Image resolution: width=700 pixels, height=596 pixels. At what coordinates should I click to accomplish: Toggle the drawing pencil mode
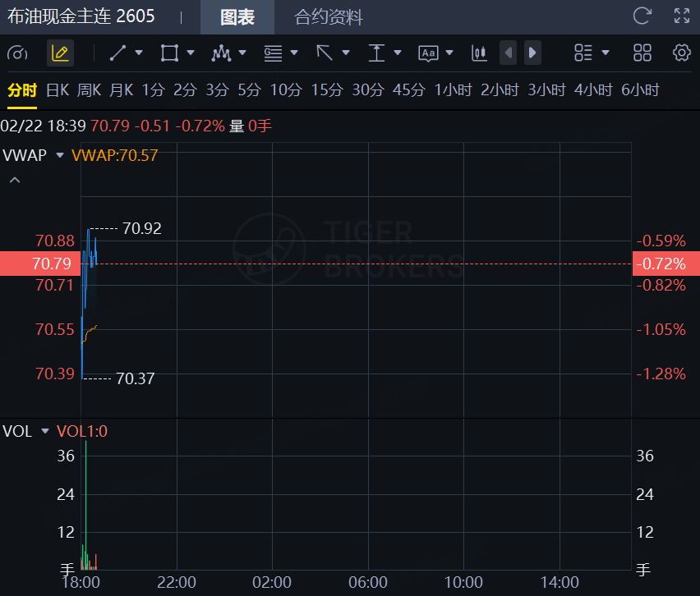pos(60,53)
